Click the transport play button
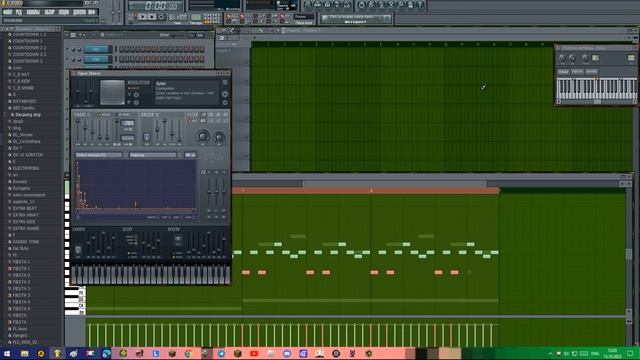The width and height of the screenshot is (640, 360). tap(142, 17)
